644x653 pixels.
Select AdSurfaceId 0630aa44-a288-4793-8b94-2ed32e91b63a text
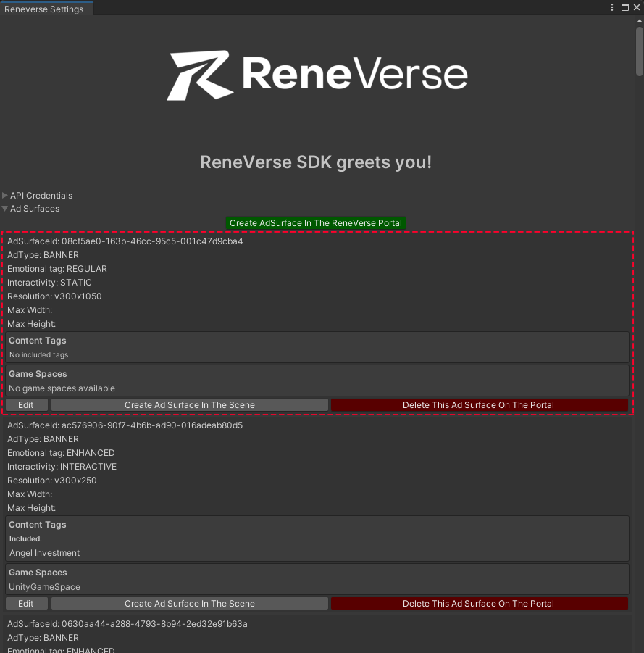click(127, 624)
